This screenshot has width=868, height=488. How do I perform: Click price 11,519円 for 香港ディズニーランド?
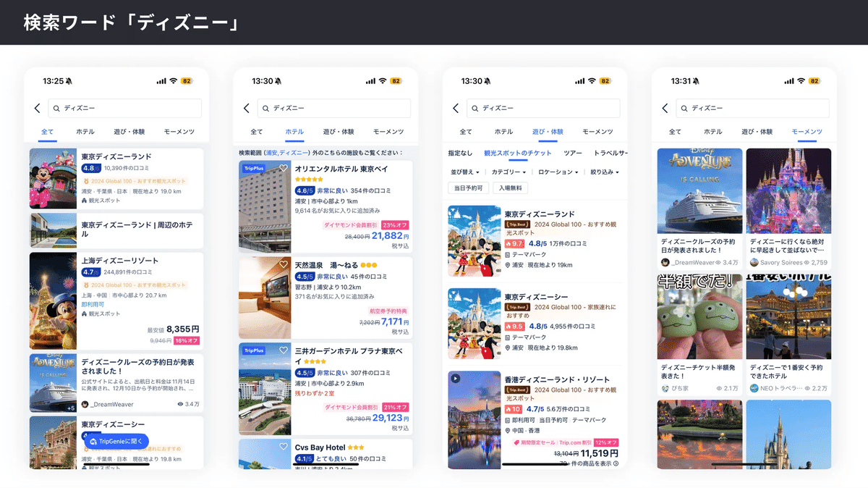[599, 454]
